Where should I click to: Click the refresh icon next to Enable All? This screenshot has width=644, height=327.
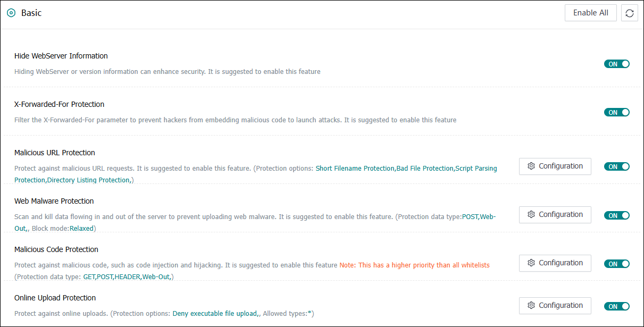[629, 13]
